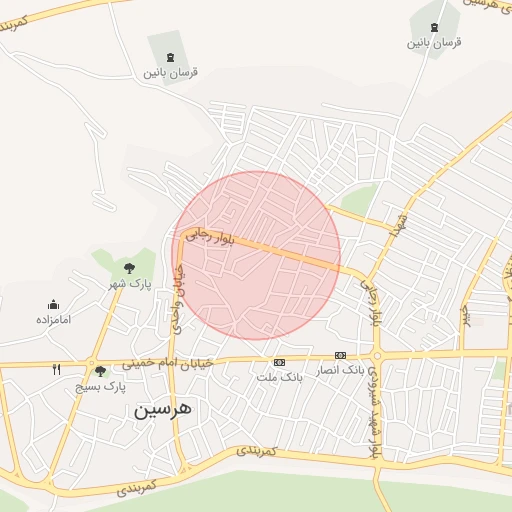Click the هرسین city name label

pos(163,410)
